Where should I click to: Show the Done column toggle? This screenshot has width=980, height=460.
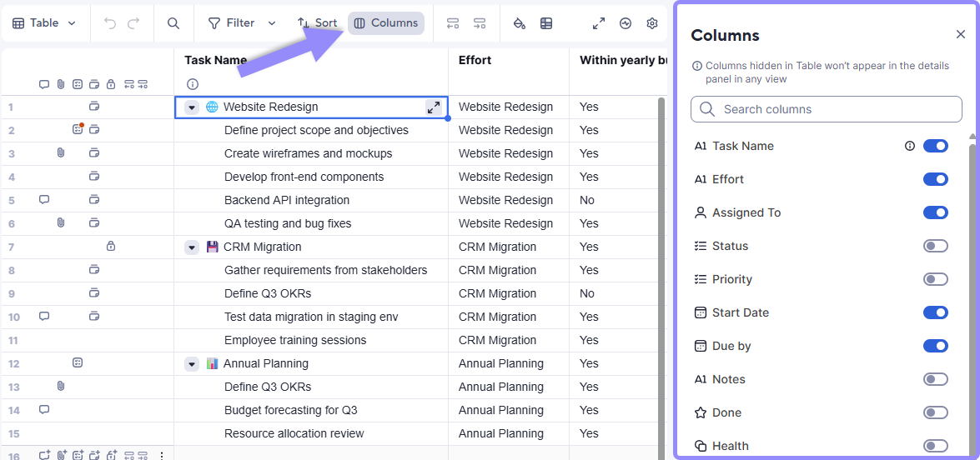tap(936, 412)
